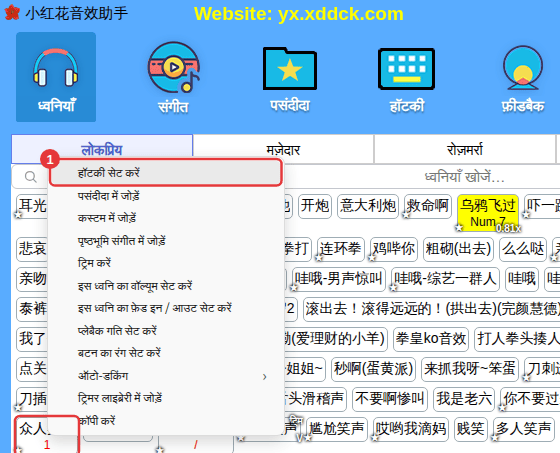Play the 不要啊惨叫 sound button
The height and width of the screenshot is (453, 560).
click(x=390, y=399)
